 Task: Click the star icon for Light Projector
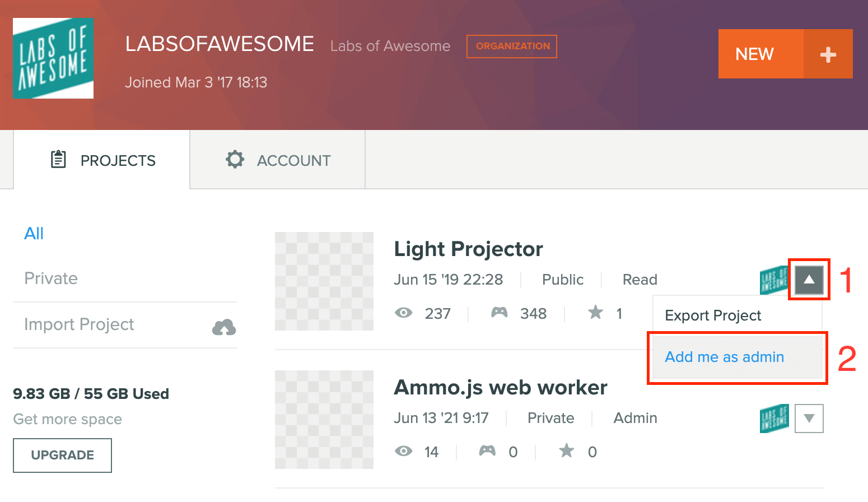pos(596,313)
